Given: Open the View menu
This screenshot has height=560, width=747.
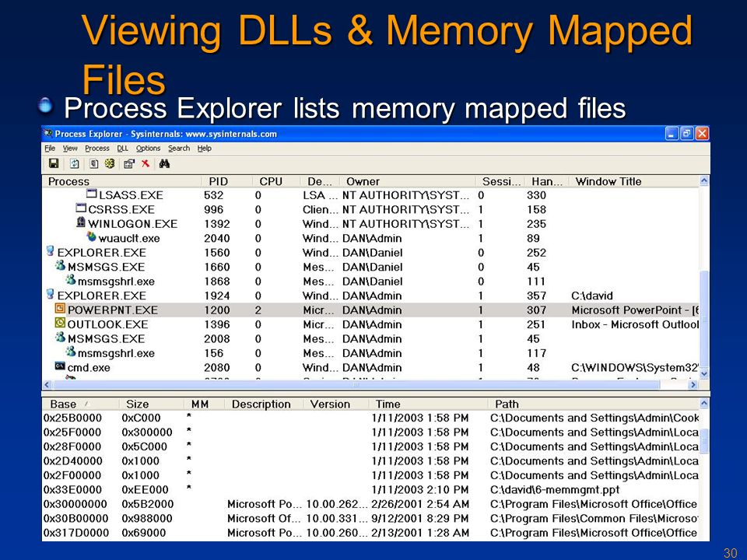Looking at the screenshot, I should (x=70, y=148).
